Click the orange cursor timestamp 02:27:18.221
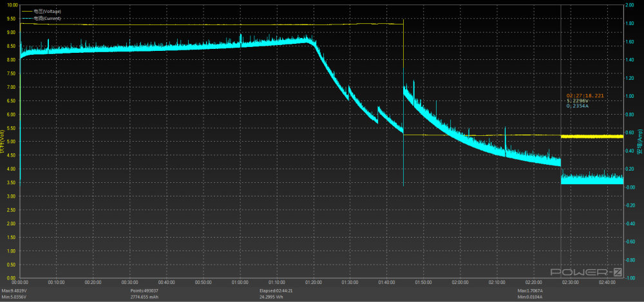The image size is (644, 302). point(585,95)
